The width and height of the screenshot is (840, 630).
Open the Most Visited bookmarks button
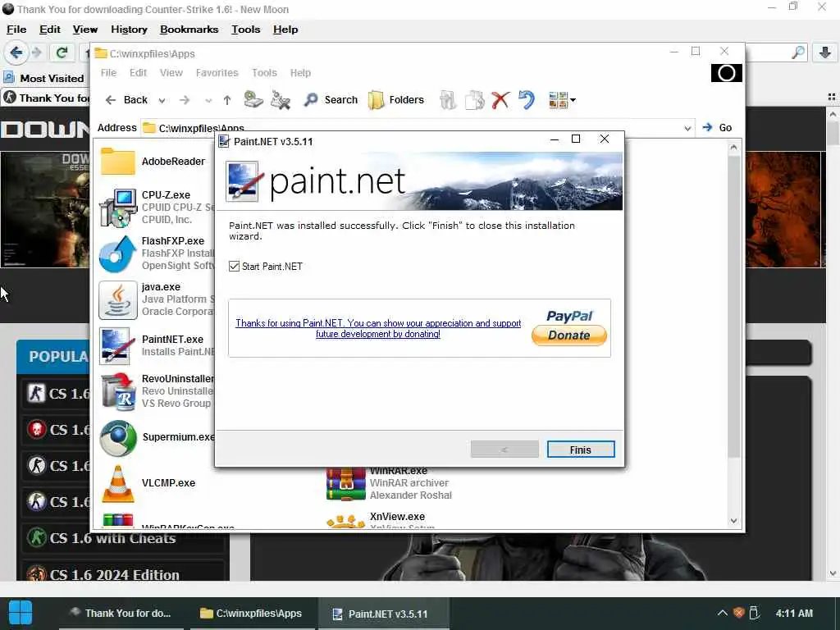(x=44, y=78)
